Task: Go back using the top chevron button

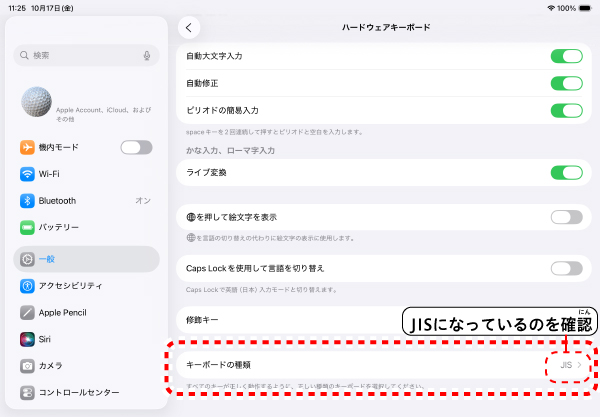Action: [190, 27]
